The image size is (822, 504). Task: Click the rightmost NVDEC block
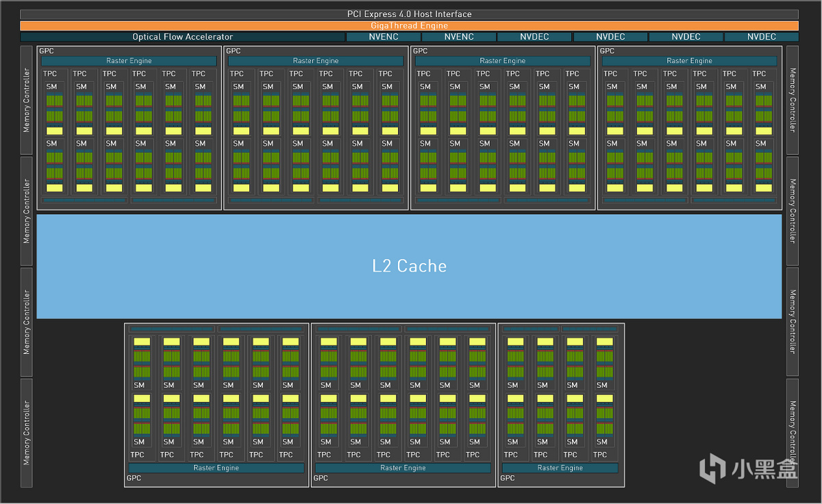761,37
